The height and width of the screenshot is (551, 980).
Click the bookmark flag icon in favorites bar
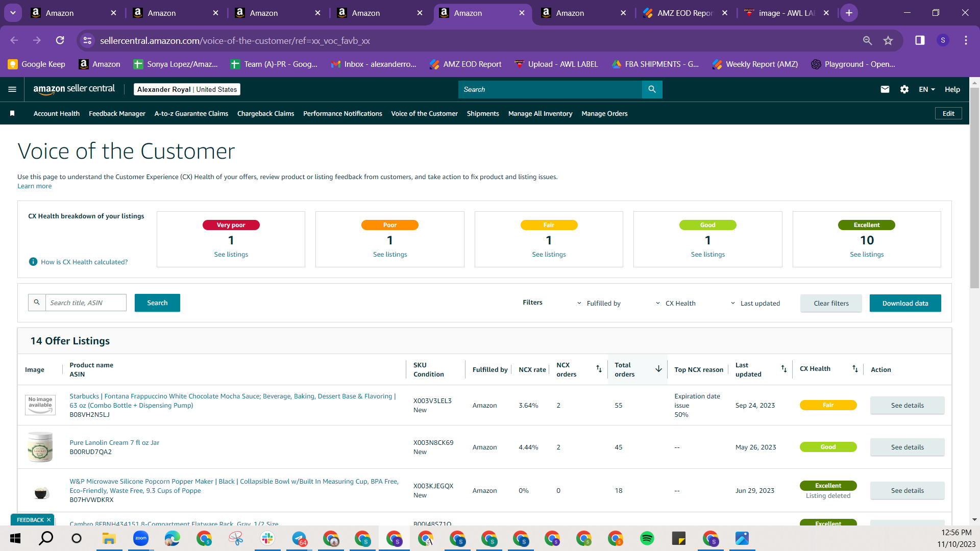click(x=12, y=113)
